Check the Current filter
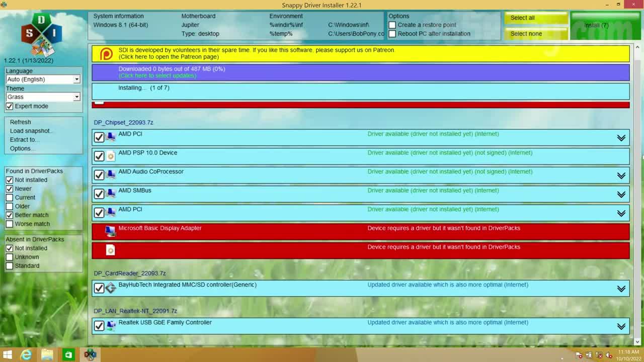This screenshot has height=362, width=644. coord(10,198)
